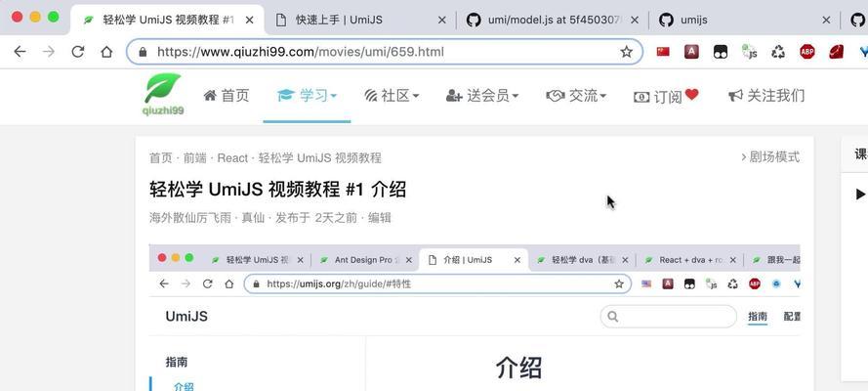Click the address bar URL field
The height and width of the screenshot is (391, 868).
point(384,52)
